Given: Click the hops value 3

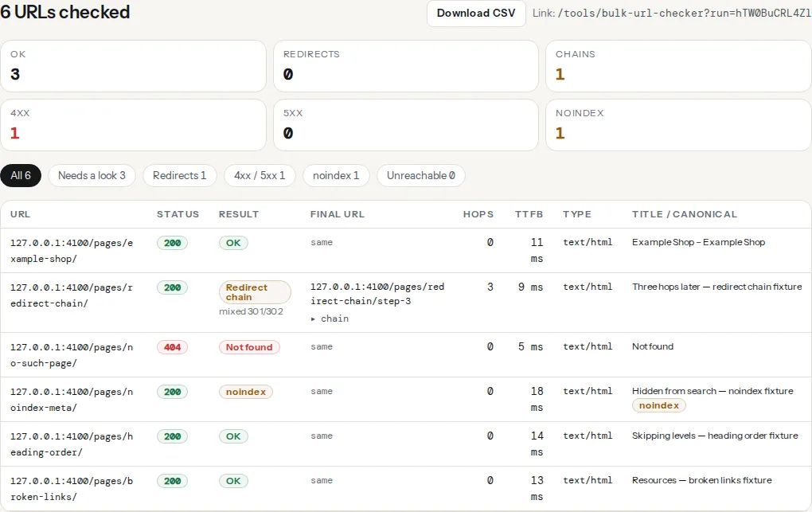Looking at the screenshot, I should pyautogui.click(x=490, y=287).
